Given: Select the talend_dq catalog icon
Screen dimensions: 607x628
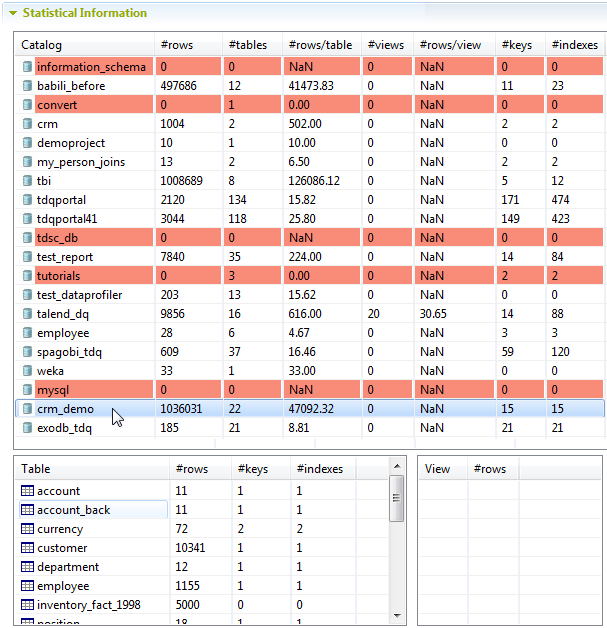Looking at the screenshot, I should click(x=27, y=314).
